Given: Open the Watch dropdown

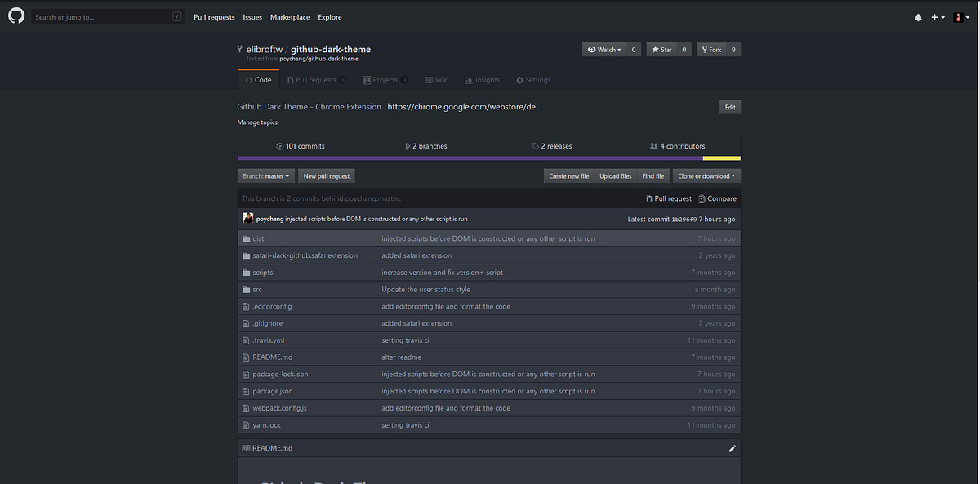Looking at the screenshot, I should point(604,50).
